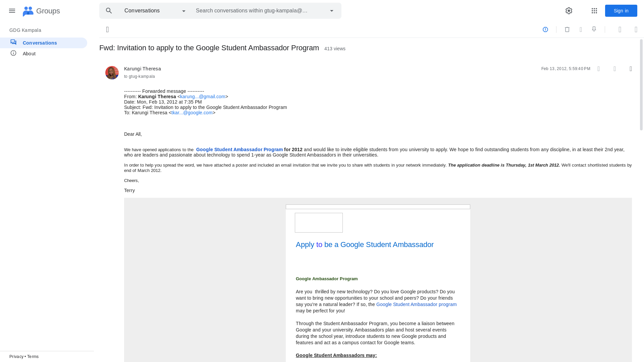
Task: Click the search magnifier icon
Action: pos(109,11)
